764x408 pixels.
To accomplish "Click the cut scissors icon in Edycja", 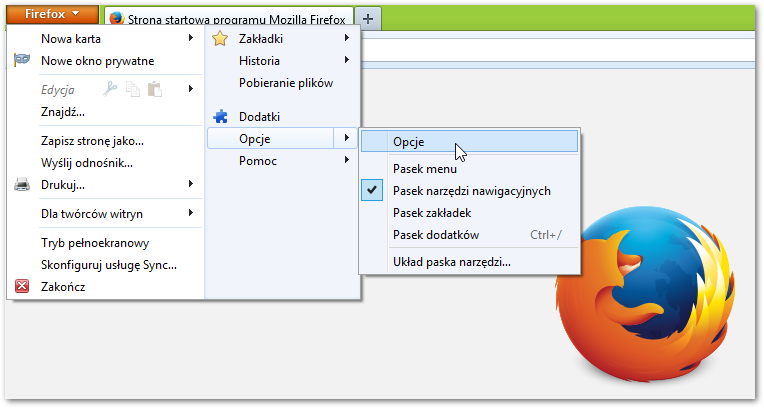I will click(x=110, y=89).
